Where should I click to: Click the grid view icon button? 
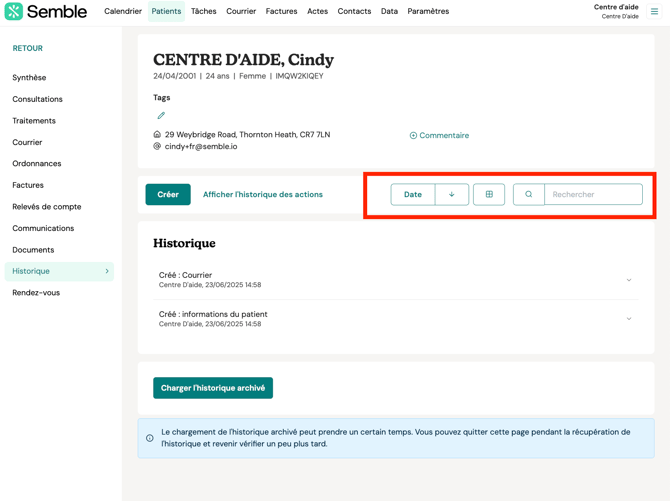click(489, 195)
